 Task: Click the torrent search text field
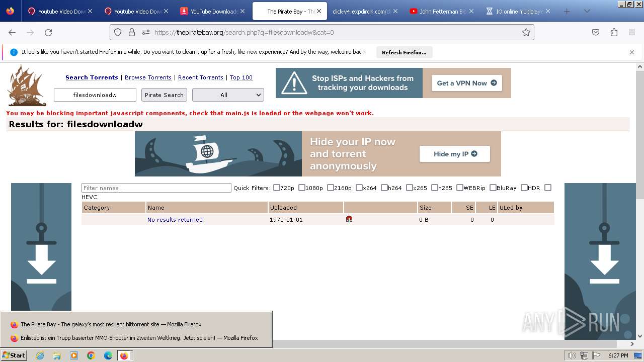95,95
